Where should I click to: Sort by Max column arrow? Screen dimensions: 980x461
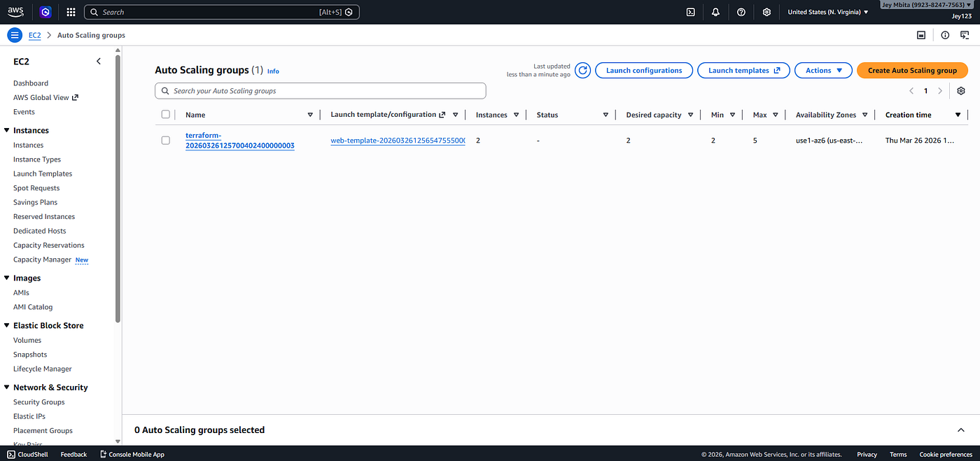tap(776, 115)
